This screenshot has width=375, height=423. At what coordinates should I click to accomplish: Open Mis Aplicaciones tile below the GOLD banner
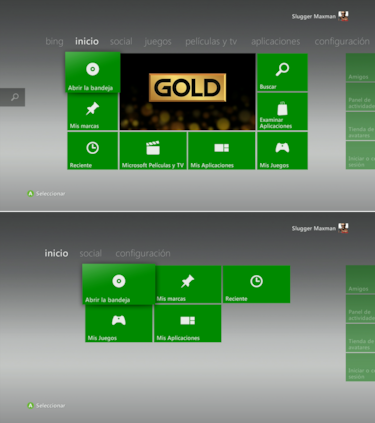[x=222, y=151]
